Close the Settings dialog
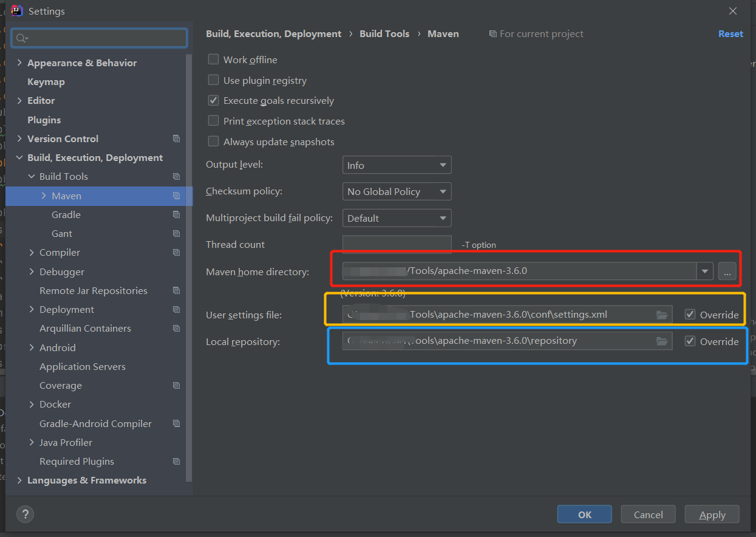This screenshot has width=756, height=537. click(x=733, y=11)
